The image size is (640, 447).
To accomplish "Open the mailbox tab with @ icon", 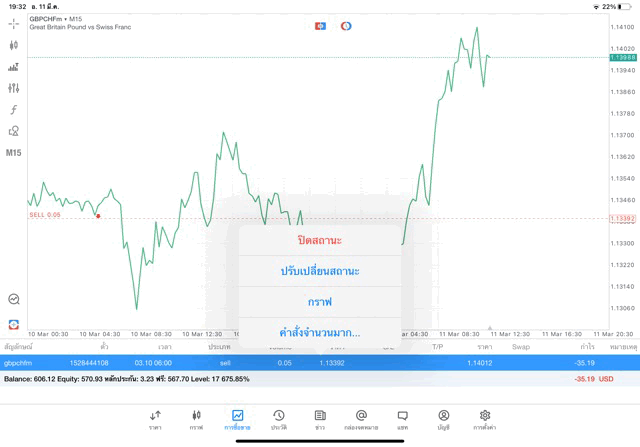I will [361, 419].
